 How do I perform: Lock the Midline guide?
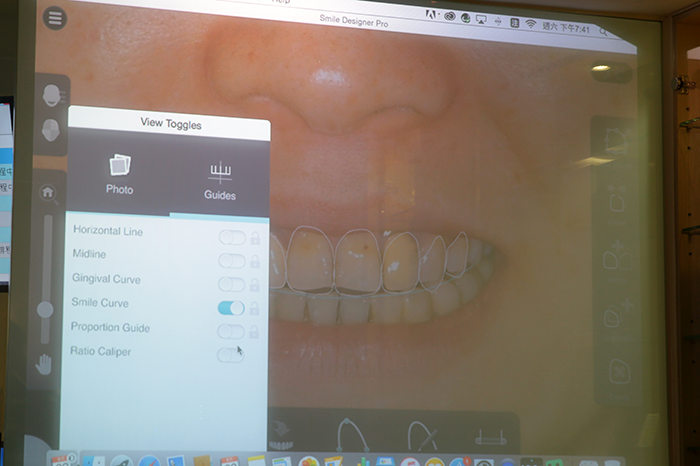point(255,261)
